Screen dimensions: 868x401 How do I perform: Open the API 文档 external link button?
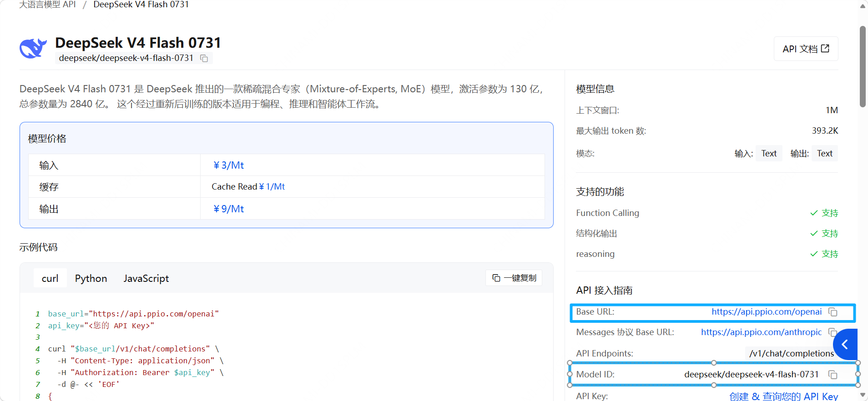pyautogui.click(x=806, y=49)
